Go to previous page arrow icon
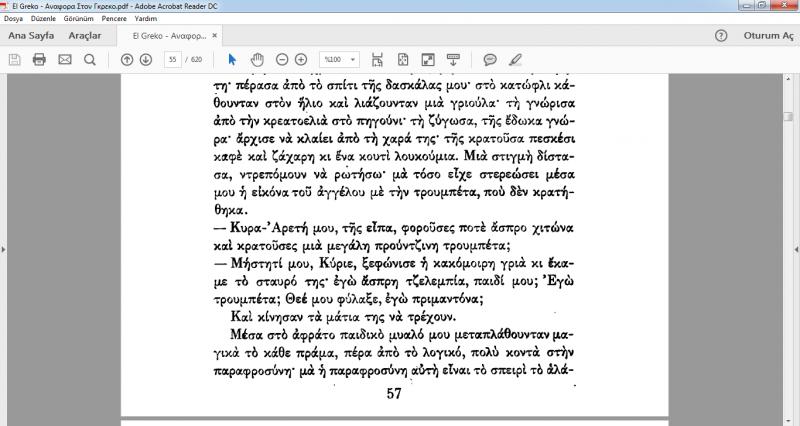Viewport: 800px width, 426px height. [127, 60]
